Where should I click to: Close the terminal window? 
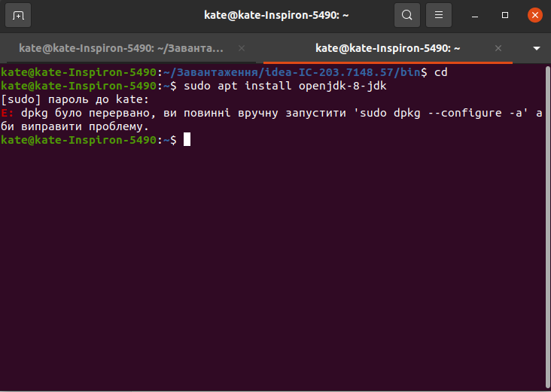[x=535, y=15]
